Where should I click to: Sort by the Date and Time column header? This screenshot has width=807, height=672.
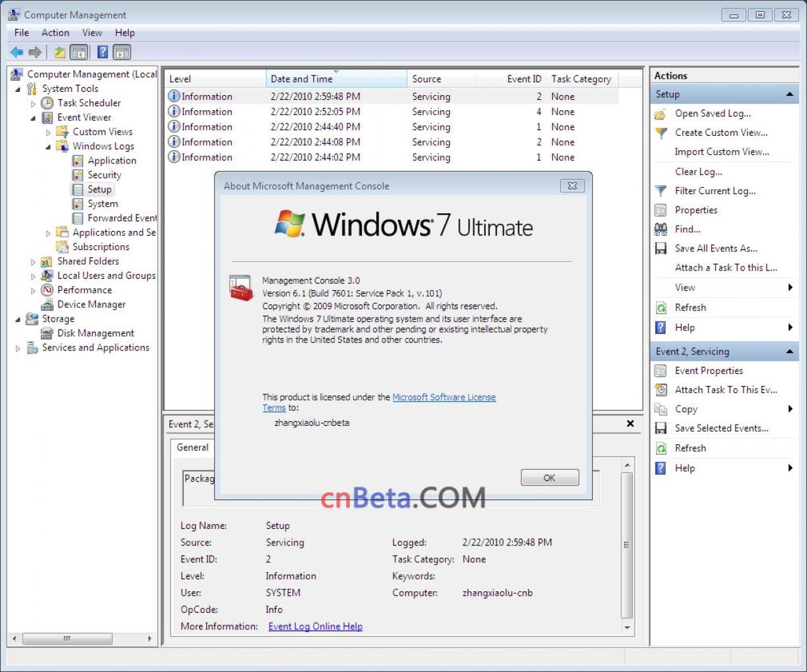(x=337, y=79)
